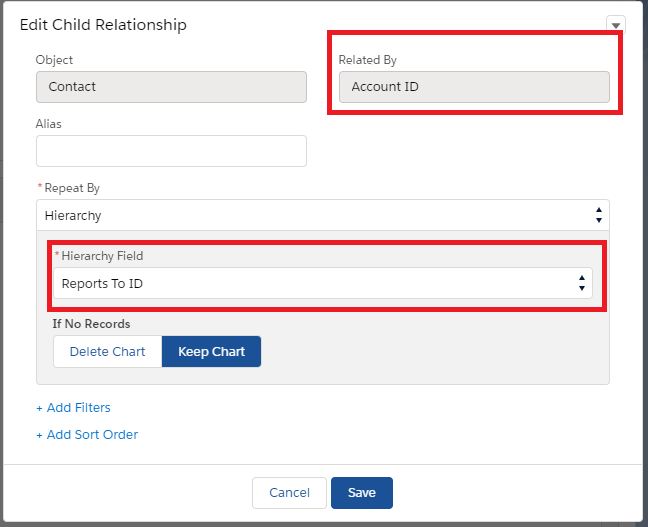
Task: Click the plus icon beside Add Sort Order
Action: 39,435
